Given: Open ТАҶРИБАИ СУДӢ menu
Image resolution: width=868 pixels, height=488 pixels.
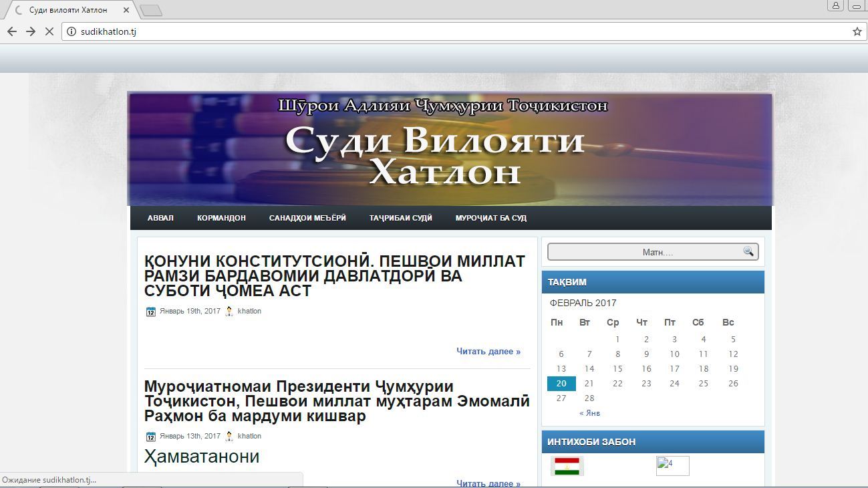Looking at the screenshot, I should [400, 218].
